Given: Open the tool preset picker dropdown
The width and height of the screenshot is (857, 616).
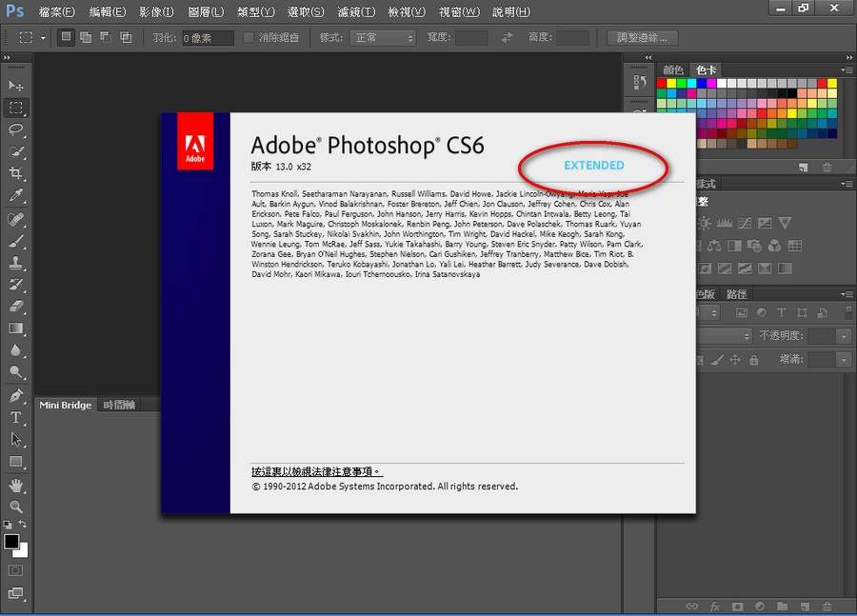Looking at the screenshot, I should pyautogui.click(x=43, y=38).
